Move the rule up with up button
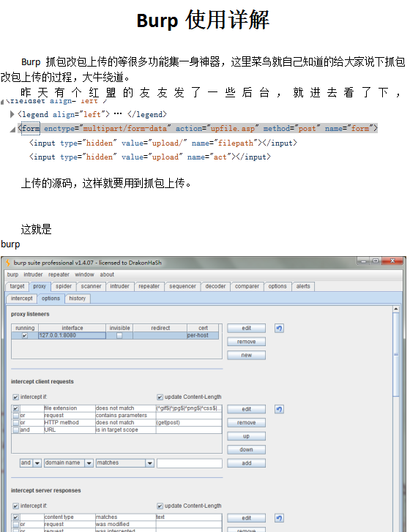This screenshot has width=410, height=532. click(247, 436)
